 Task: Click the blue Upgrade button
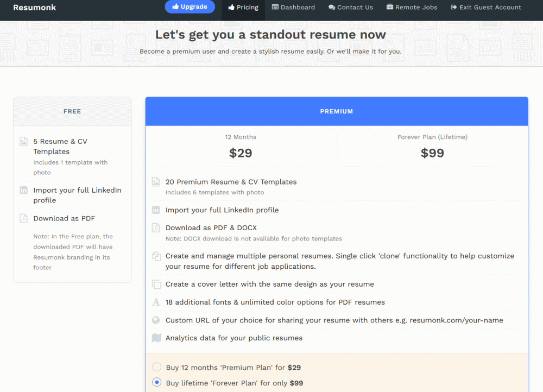point(190,7)
